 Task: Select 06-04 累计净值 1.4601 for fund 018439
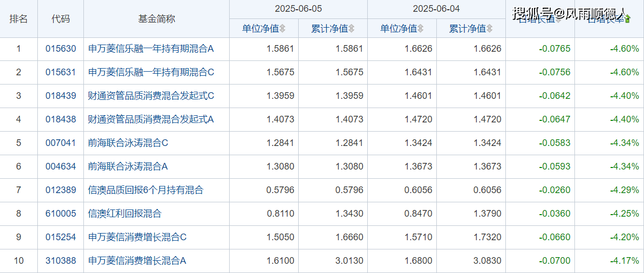click(487, 96)
